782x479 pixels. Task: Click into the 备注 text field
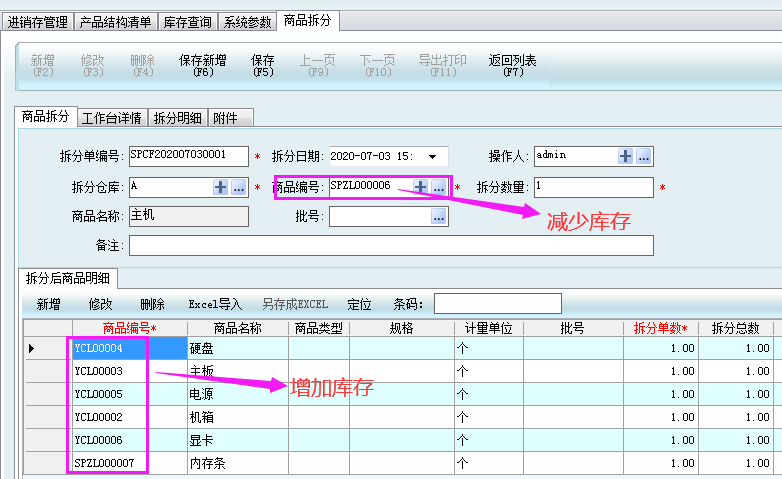[x=391, y=246]
